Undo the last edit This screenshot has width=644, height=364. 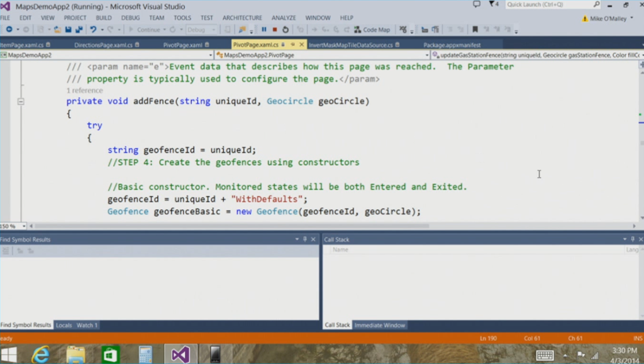93,30
